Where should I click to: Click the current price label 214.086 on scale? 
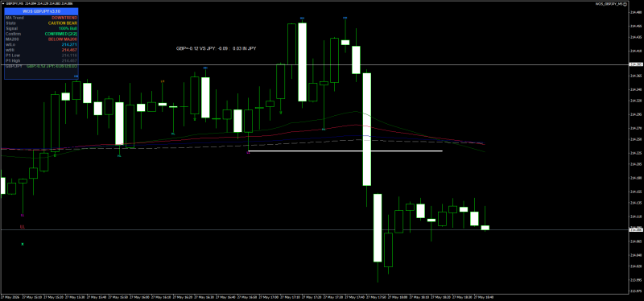[x=636, y=229]
